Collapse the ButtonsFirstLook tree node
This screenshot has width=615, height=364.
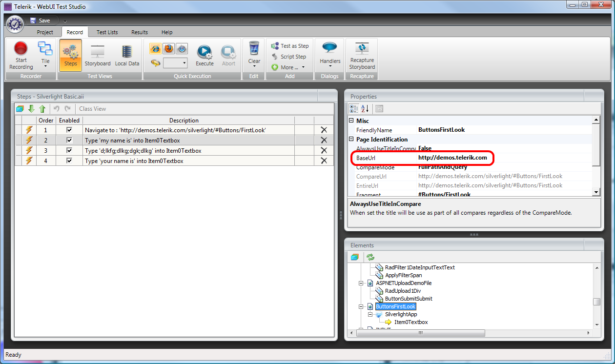pyautogui.click(x=361, y=306)
